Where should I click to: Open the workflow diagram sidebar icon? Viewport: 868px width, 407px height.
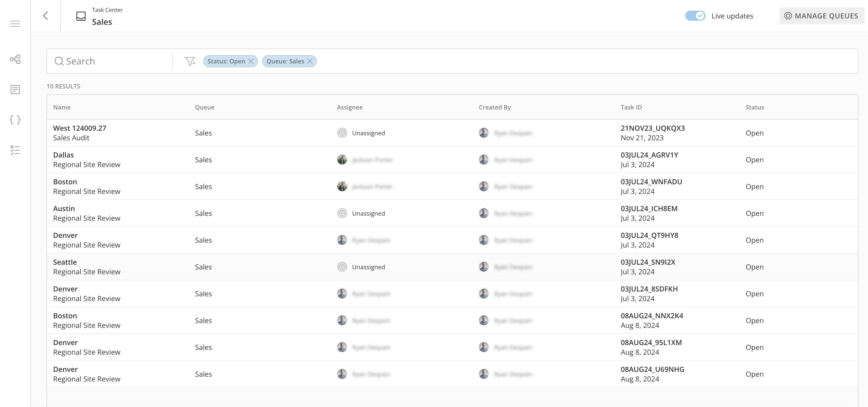(15, 59)
